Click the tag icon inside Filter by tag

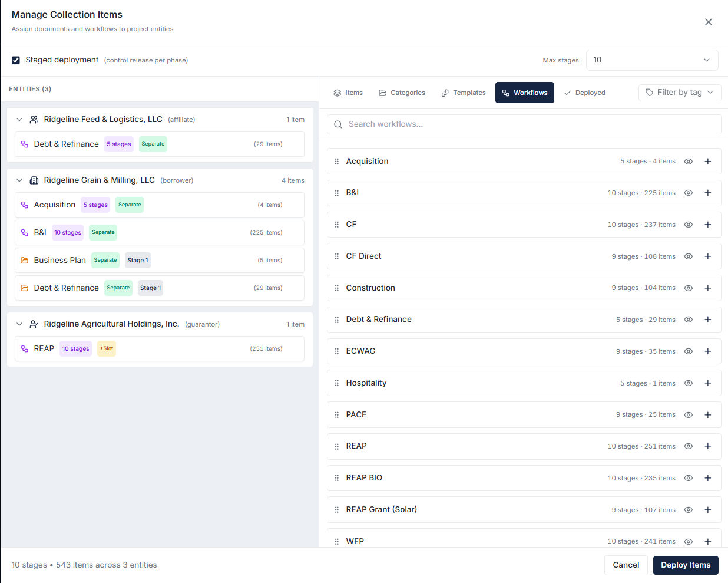(x=650, y=93)
